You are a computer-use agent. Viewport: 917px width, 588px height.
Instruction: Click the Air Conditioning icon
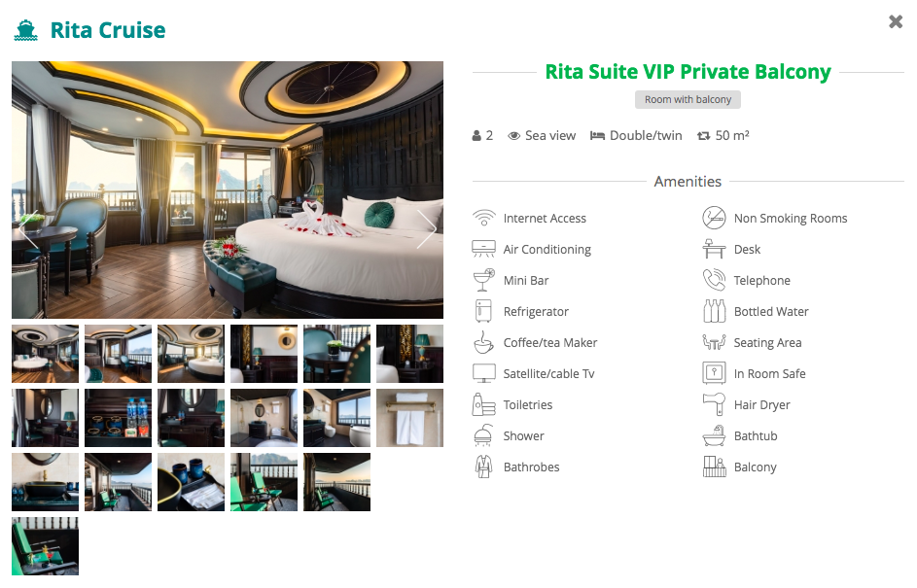pos(483,249)
